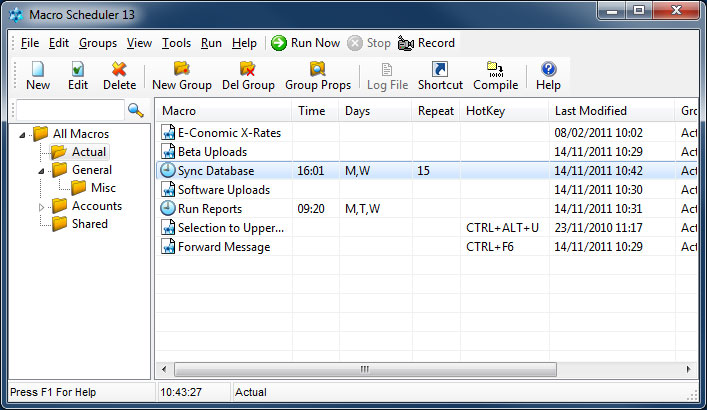Click the search magnifier icon
This screenshot has height=410, width=707.
pos(135,110)
